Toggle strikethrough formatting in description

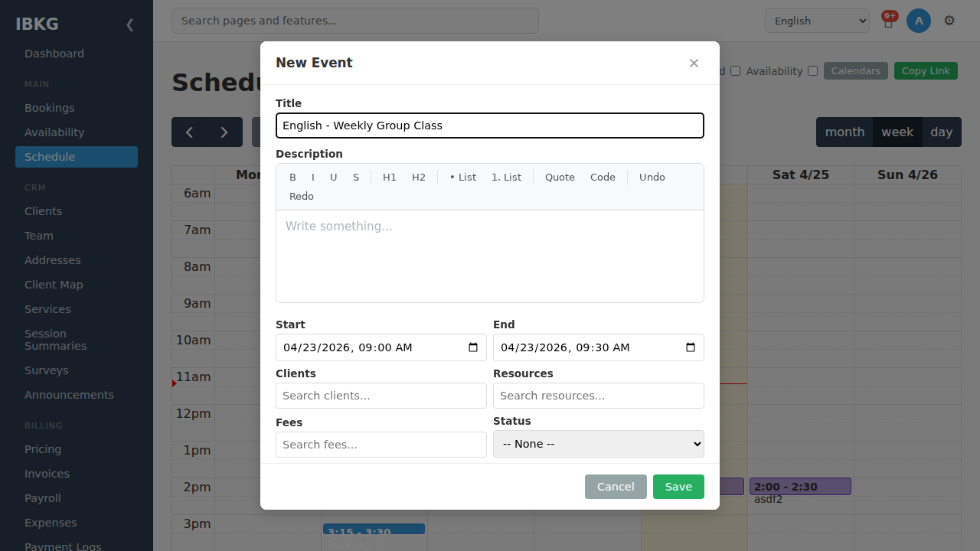coord(356,178)
